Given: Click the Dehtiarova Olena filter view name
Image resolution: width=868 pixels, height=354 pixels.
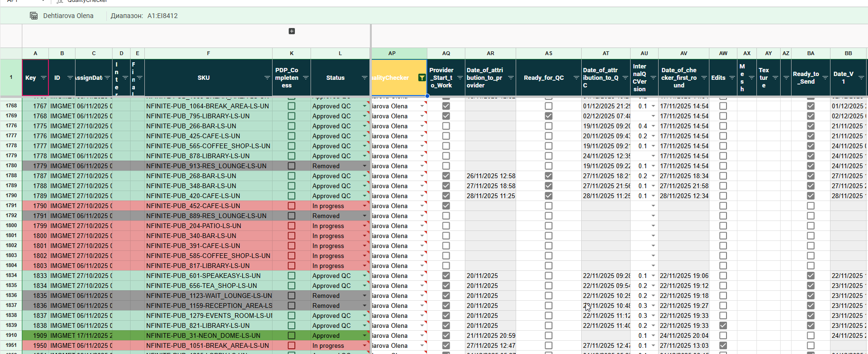Looking at the screenshot, I should tap(68, 16).
